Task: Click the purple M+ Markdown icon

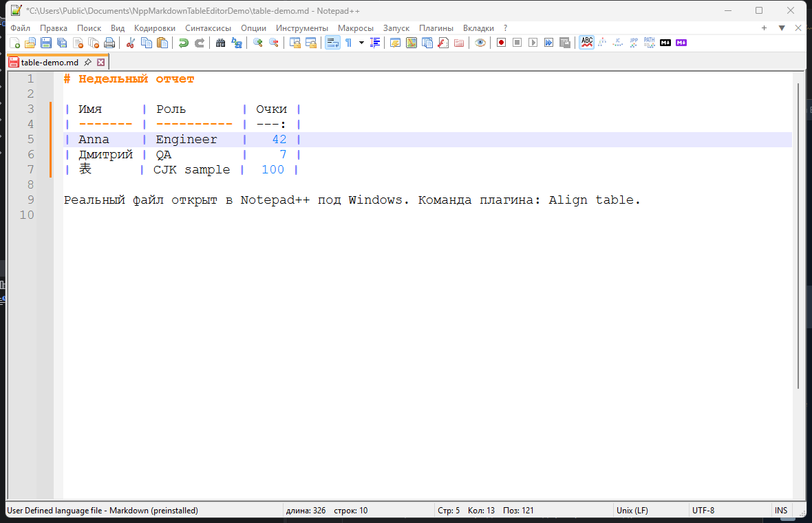Action: point(681,43)
